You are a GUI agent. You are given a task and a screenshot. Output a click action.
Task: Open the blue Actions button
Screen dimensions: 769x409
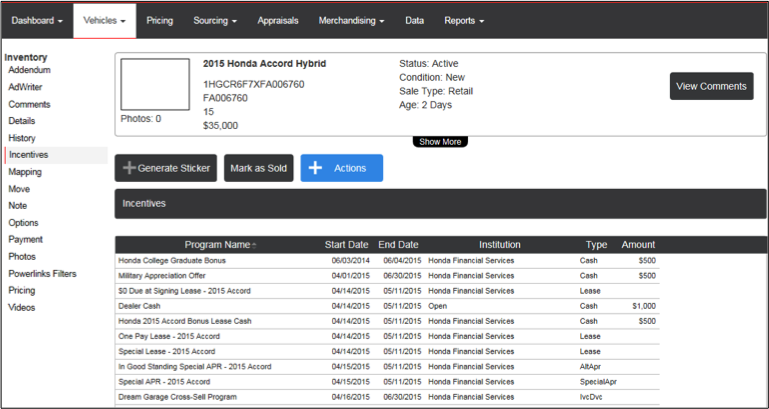tap(342, 168)
